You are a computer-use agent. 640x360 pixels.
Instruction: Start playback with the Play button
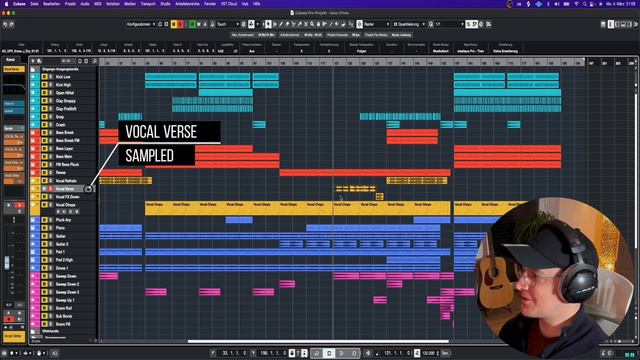(342, 353)
